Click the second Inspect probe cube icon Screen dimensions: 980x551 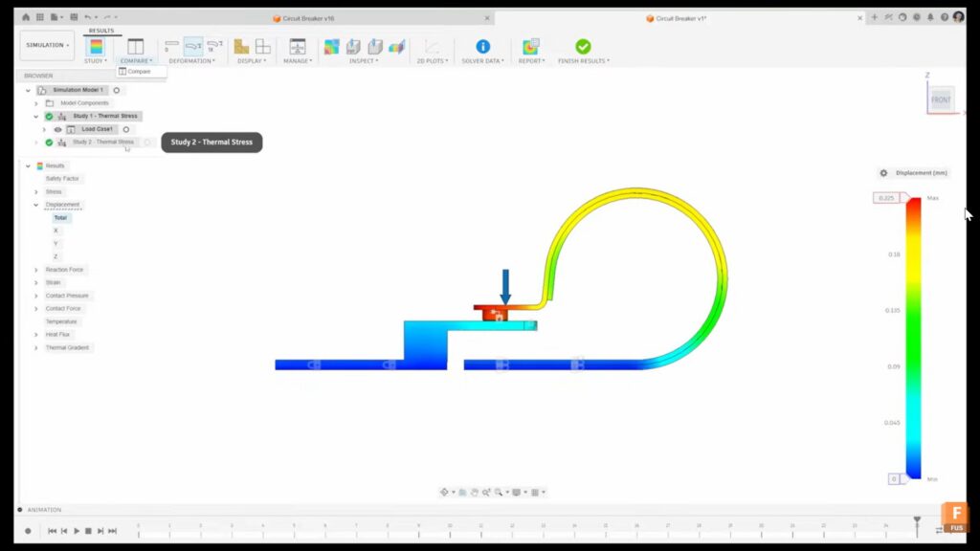pos(375,47)
